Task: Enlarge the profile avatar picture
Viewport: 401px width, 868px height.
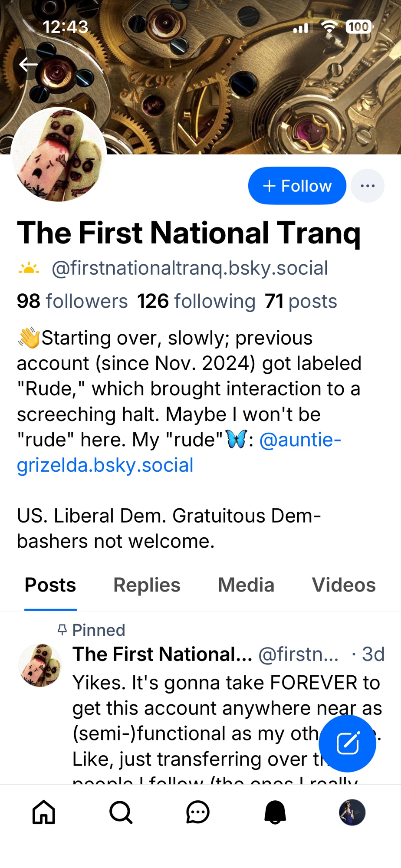Action: 59,155
